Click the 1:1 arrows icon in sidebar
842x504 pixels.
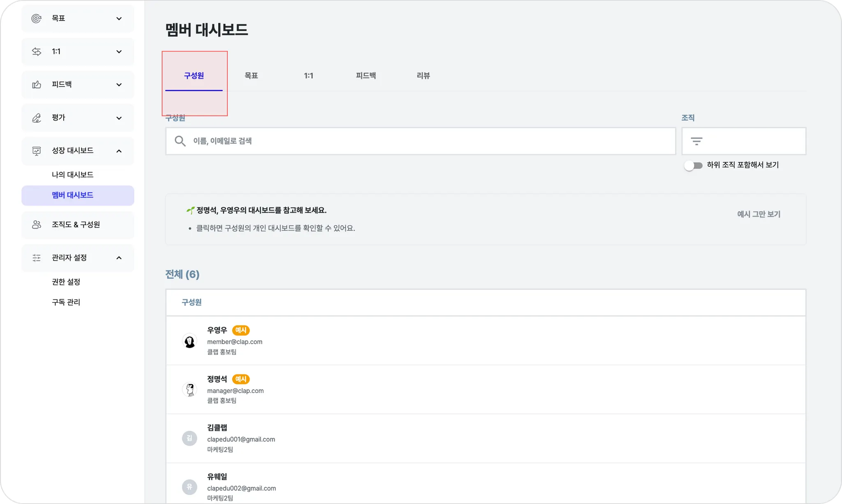point(37,52)
